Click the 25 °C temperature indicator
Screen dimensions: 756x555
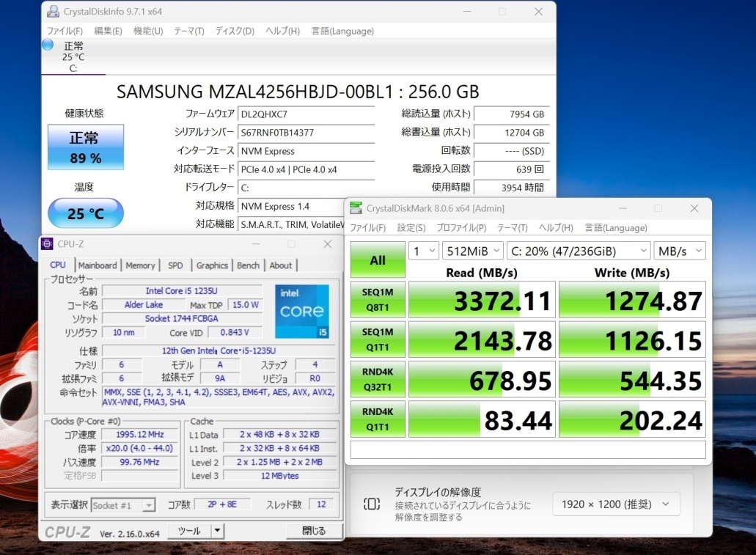click(x=86, y=214)
